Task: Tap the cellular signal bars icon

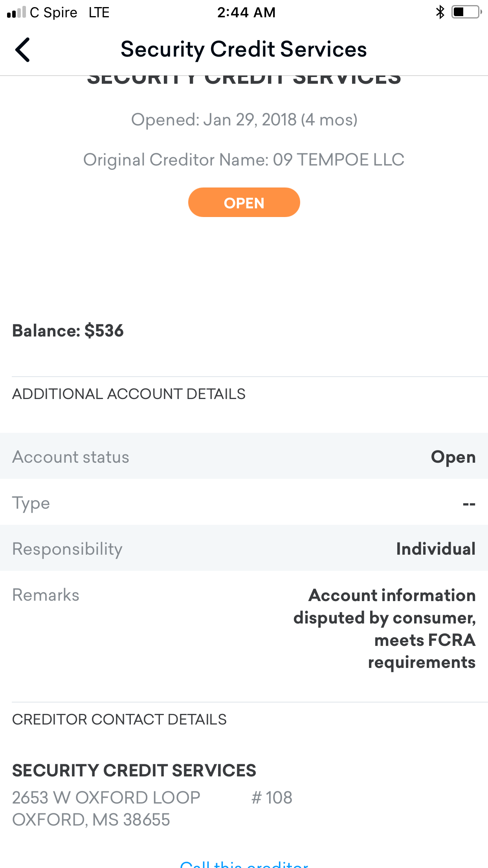Action: pos(16,13)
